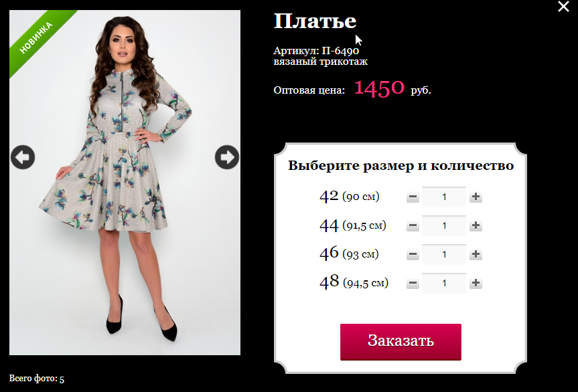578x392 pixels.
Task: Close the product popup with X
Action: pyautogui.click(x=563, y=6)
